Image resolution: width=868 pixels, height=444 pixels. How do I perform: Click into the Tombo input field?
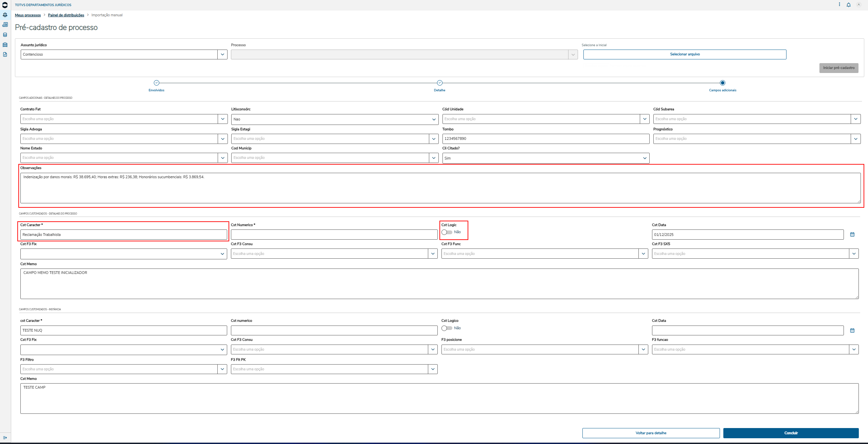[x=545, y=139]
